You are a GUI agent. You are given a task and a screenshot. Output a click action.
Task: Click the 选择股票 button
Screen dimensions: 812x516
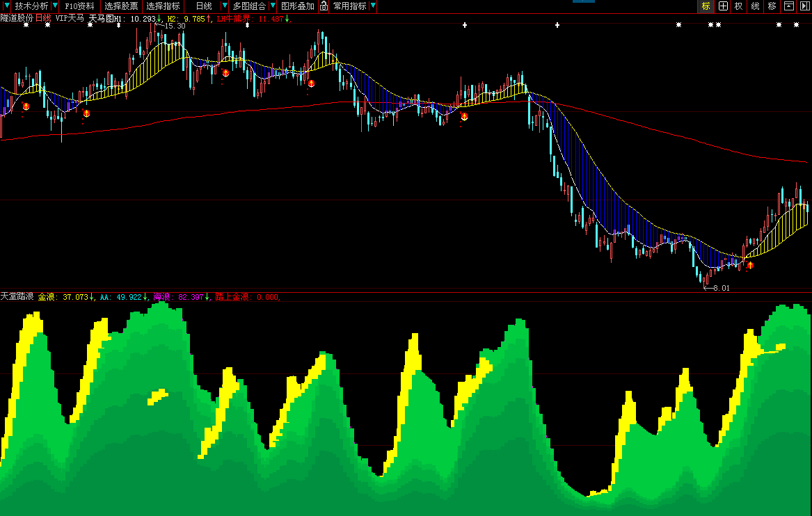tap(122, 6)
